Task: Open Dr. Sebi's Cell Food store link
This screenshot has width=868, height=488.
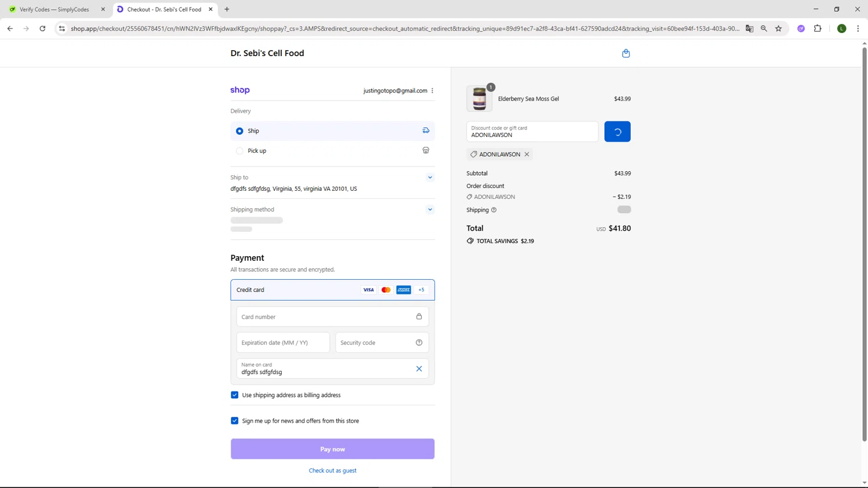Action: 267,53
